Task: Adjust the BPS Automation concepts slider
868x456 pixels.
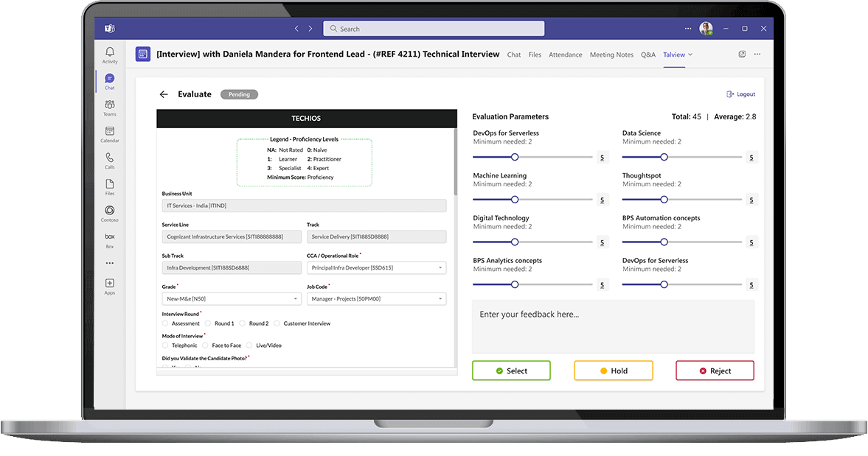Action: (664, 242)
